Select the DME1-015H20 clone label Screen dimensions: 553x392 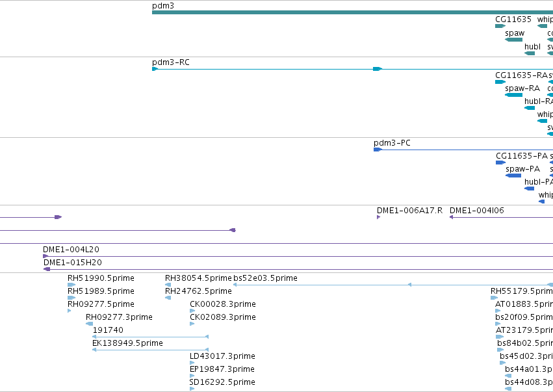(x=73, y=263)
